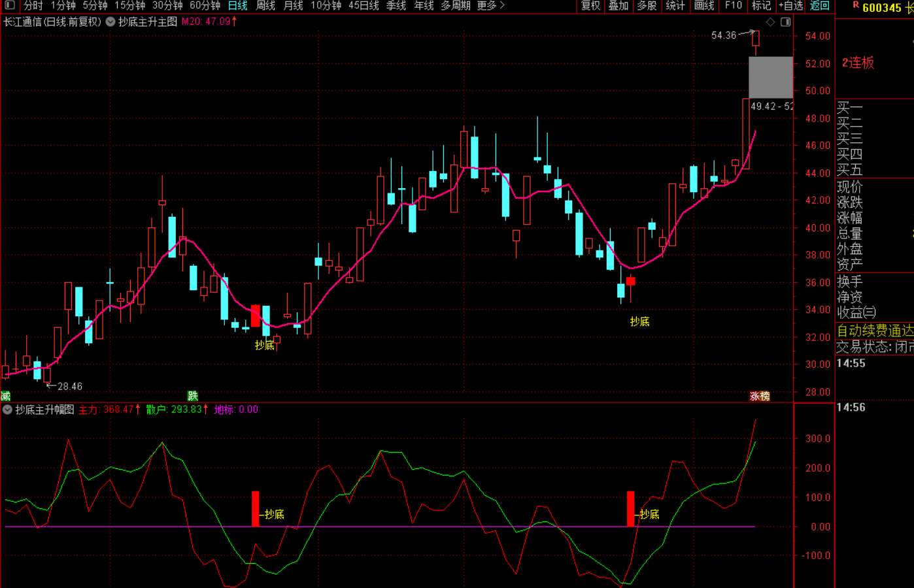Image resolution: width=914 pixels, height=588 pixels.
Task: Click the diamond marker icon above chart
Action: (x=770, y=22)
